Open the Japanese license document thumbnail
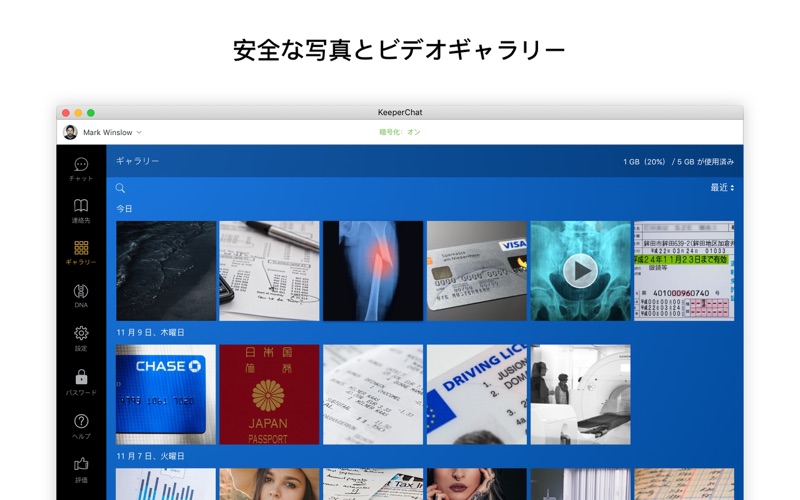 [684, 271]
